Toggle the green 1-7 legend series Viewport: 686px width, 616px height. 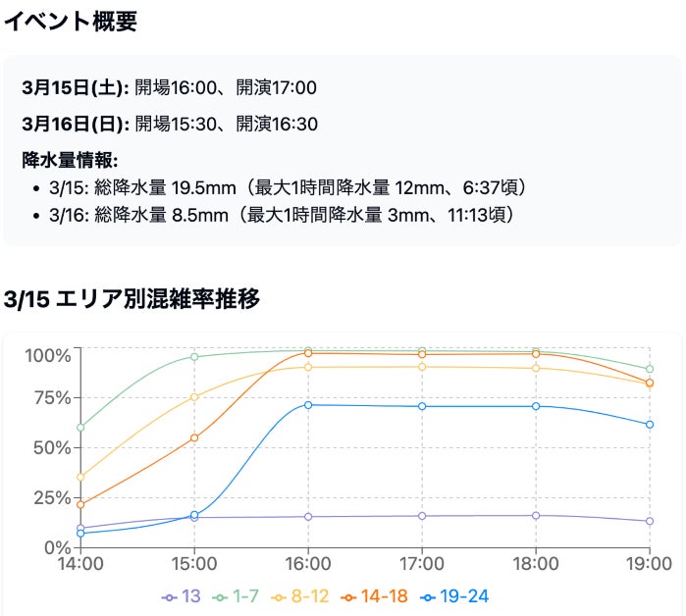[236, 596]
